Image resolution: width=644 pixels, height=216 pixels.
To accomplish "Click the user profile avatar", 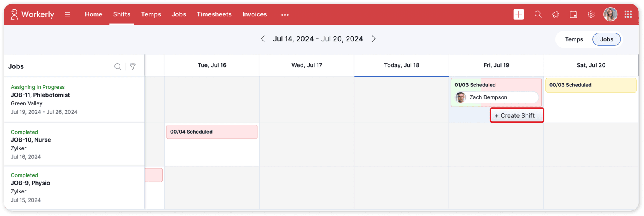I will pyautogui.click(x=610, y=14).
